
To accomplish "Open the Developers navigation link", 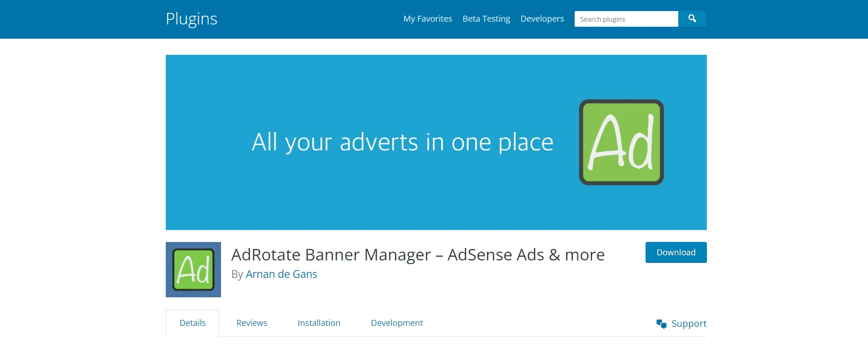I will (542, 19).
